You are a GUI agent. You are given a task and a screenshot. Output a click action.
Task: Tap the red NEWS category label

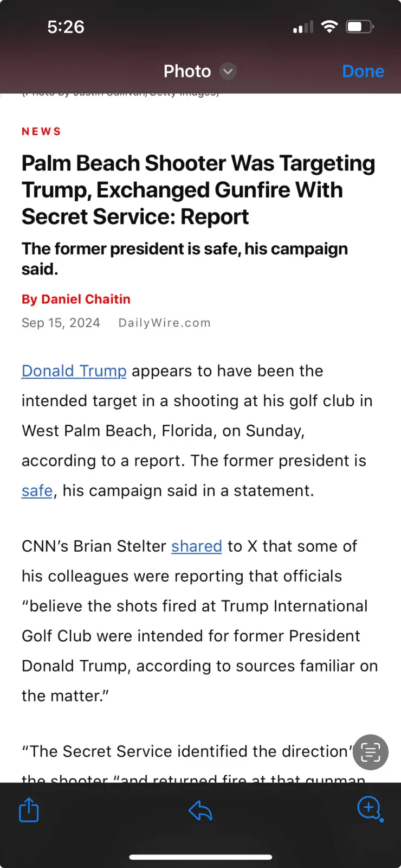[x=41, y=131]
